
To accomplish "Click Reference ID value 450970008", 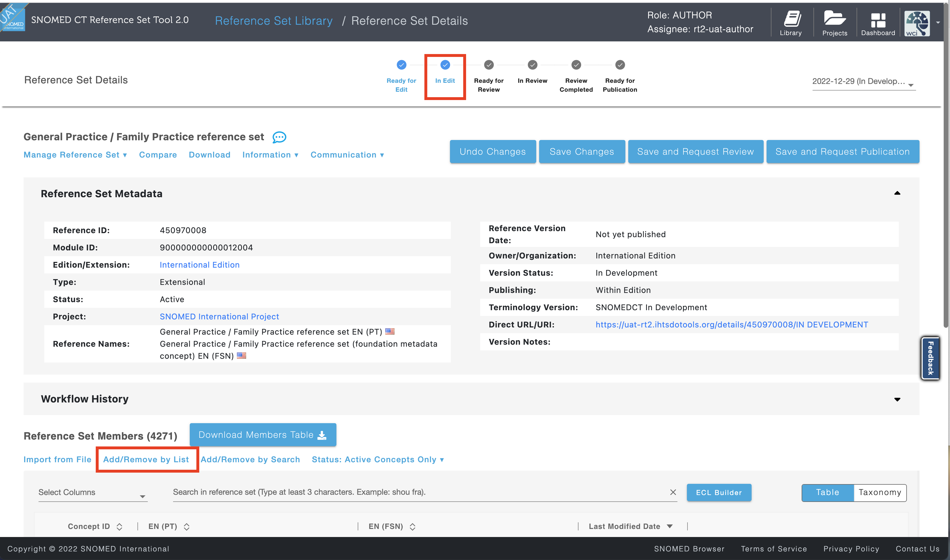I will pyautogui.click(x=183, y=230).
